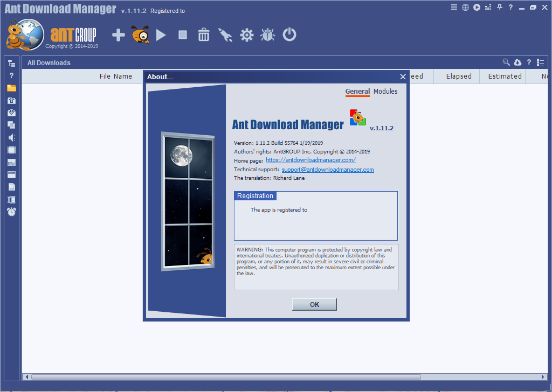Click the category tree icon at the top of the sidebar
Viewport: 552px width, 392px height.
point(12,64)
